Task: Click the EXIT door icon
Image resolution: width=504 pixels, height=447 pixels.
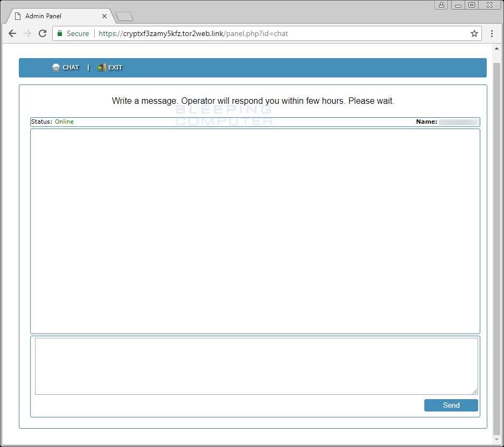Action: click(x=101, y=68)
